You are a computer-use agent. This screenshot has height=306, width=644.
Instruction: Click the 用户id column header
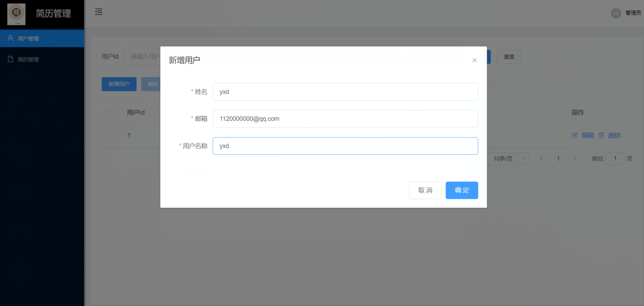[x=136, y=112]
